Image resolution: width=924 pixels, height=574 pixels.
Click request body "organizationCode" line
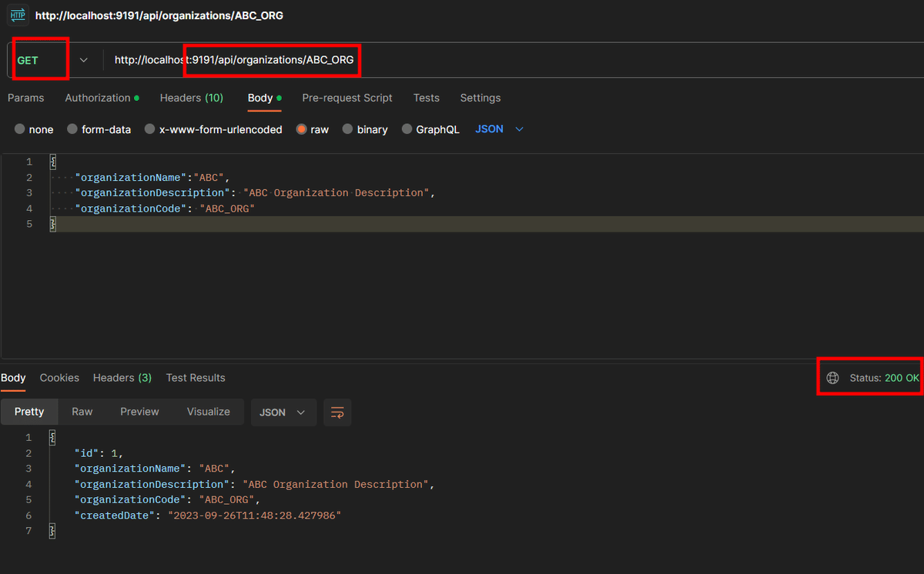pyautogui.click(x=164, y=209)
